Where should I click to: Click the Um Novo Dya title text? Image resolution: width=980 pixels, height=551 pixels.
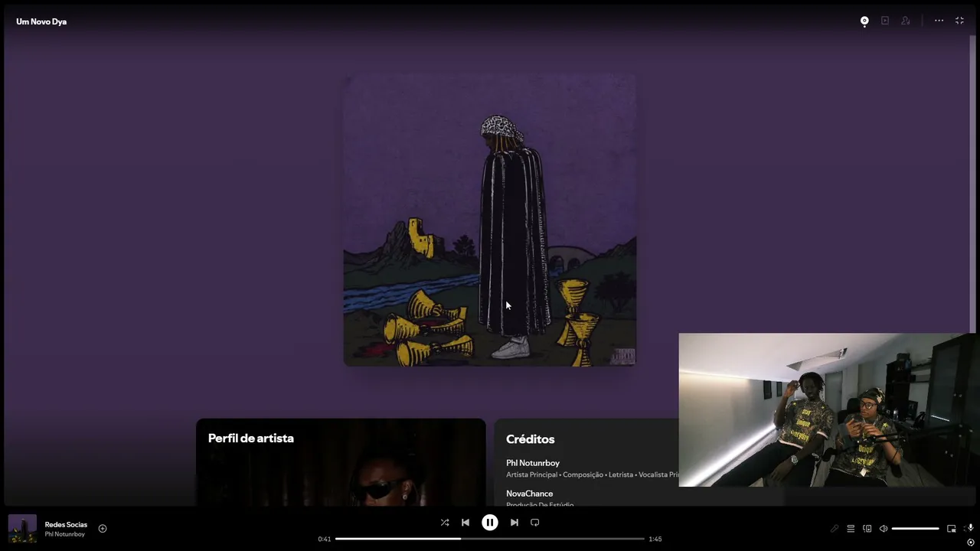point(41,21)
